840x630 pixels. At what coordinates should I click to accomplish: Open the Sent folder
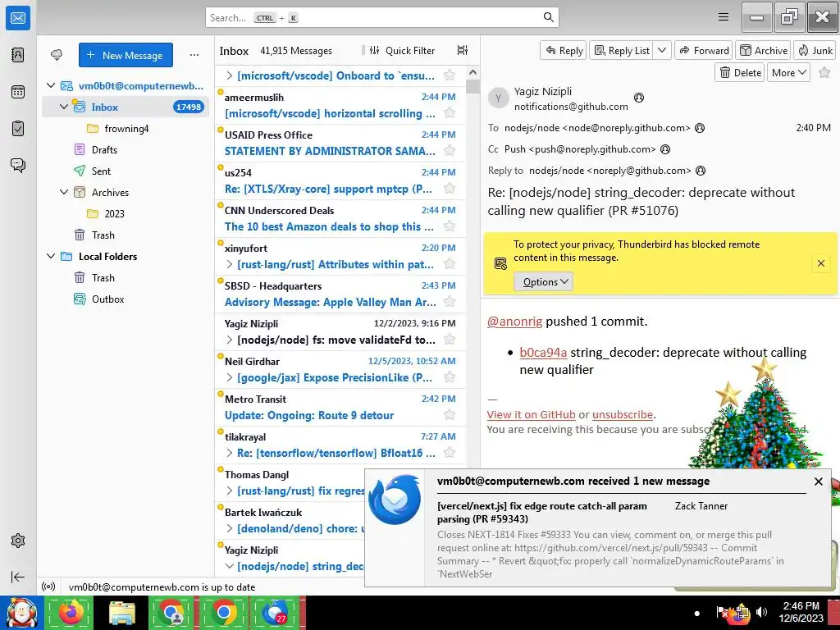101,171
